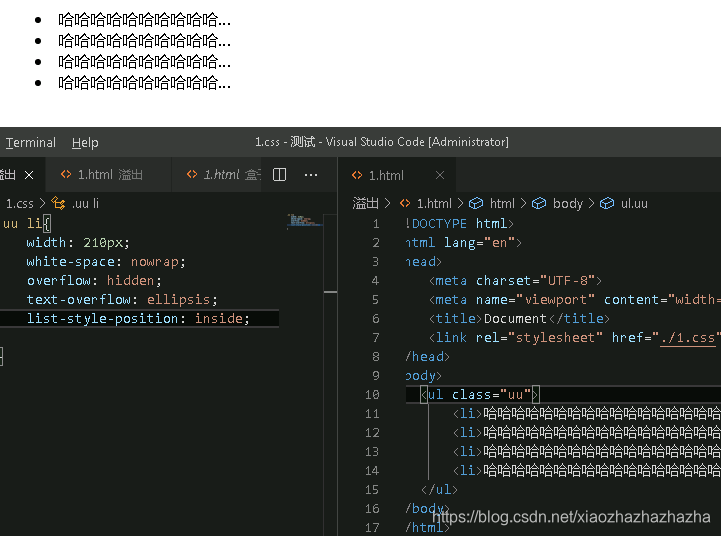This screenshot has width=721, height=536.
Task: Click the text-overflow: ellipsis line
Action: coord(122,300)
